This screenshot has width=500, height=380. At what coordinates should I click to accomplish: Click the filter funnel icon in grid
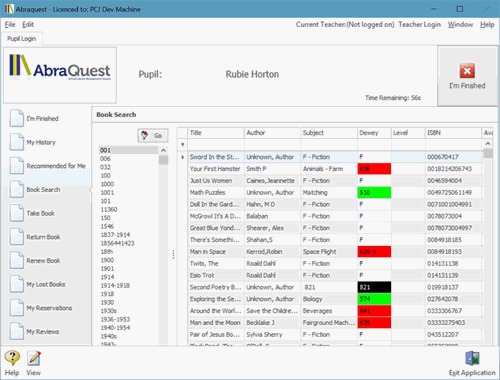tap(182, 145)
